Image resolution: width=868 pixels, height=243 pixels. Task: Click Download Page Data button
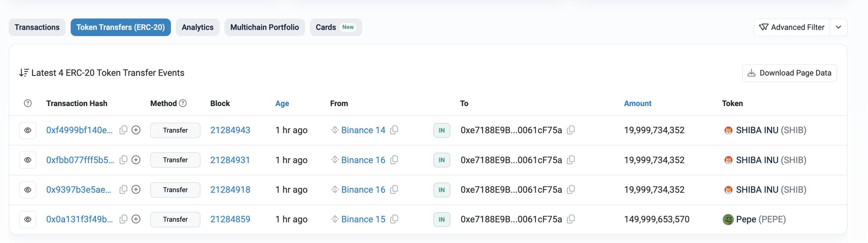(789, 73)
